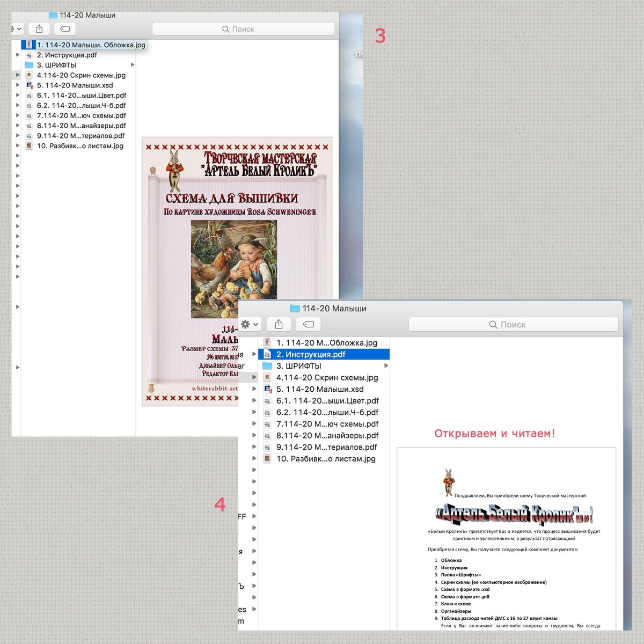Select '8.114-20 М…анайзеры.pdf' in the front window

point(327,435)
